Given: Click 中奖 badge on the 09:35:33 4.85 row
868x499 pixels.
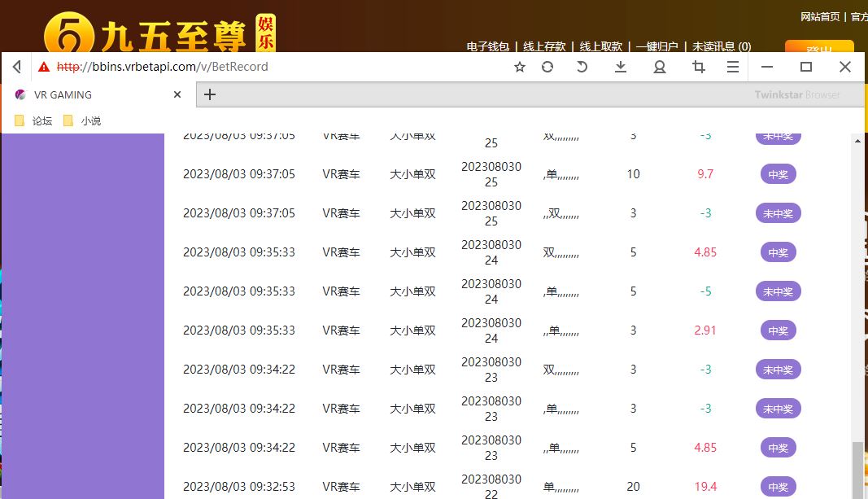Looking at the screenshot, I should point(779,252).
